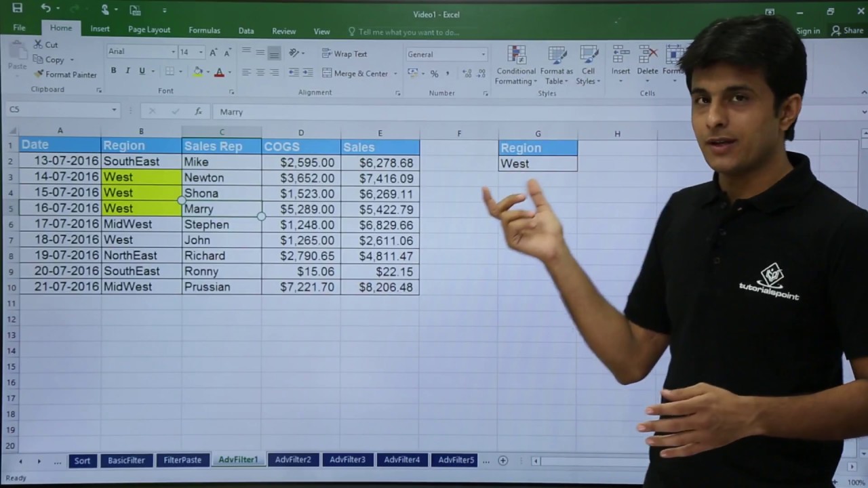The height and width of the screenshot is (488, 868).
Task: Toggle bottom vertical alignment
Action: point(274,53)
